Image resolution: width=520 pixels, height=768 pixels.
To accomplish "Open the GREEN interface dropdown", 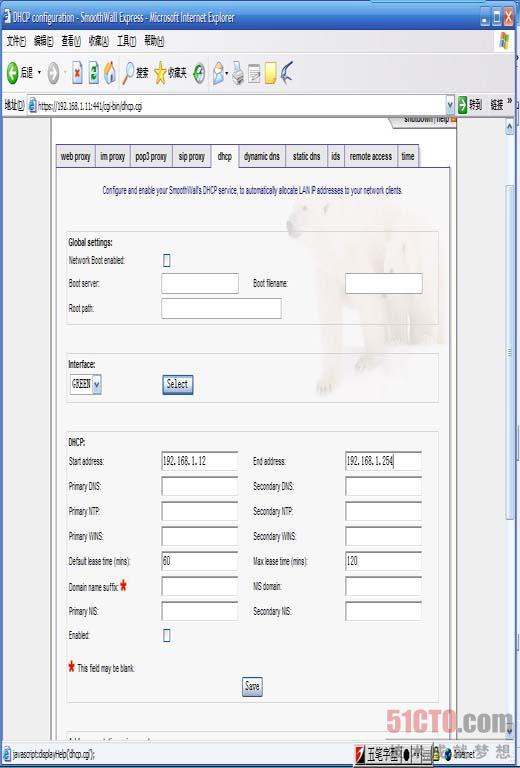I will tap(96, 384).
